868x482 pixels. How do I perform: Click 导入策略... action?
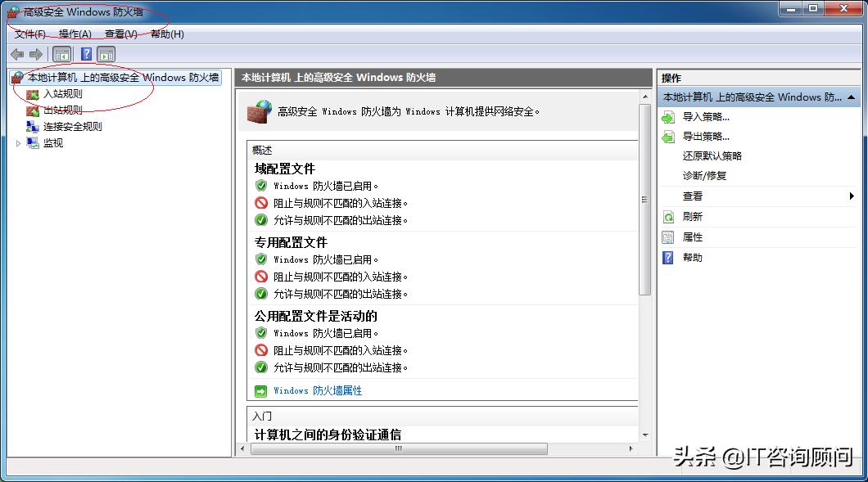coord(706,117)
